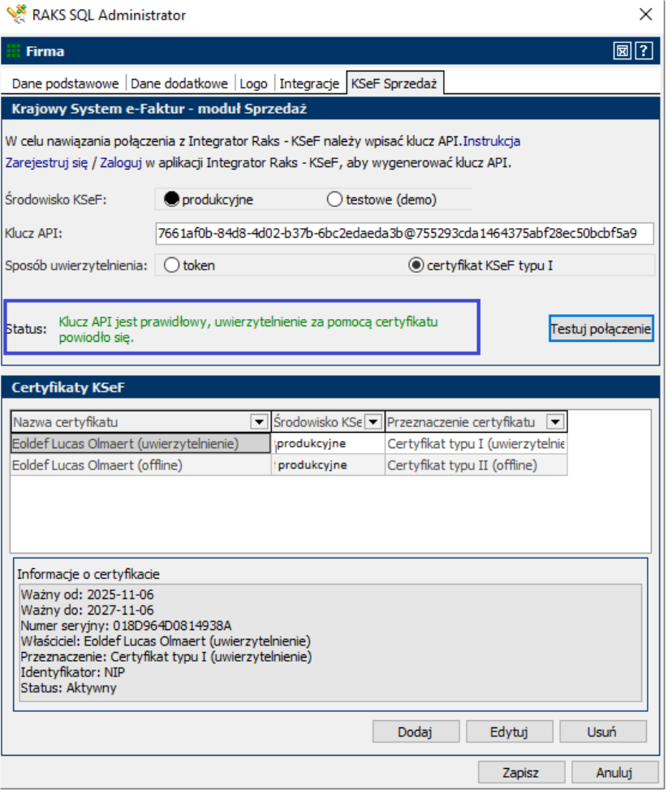Click into the Klucz API input field
Screen dimensions: 672x794
tap(403, 234)
